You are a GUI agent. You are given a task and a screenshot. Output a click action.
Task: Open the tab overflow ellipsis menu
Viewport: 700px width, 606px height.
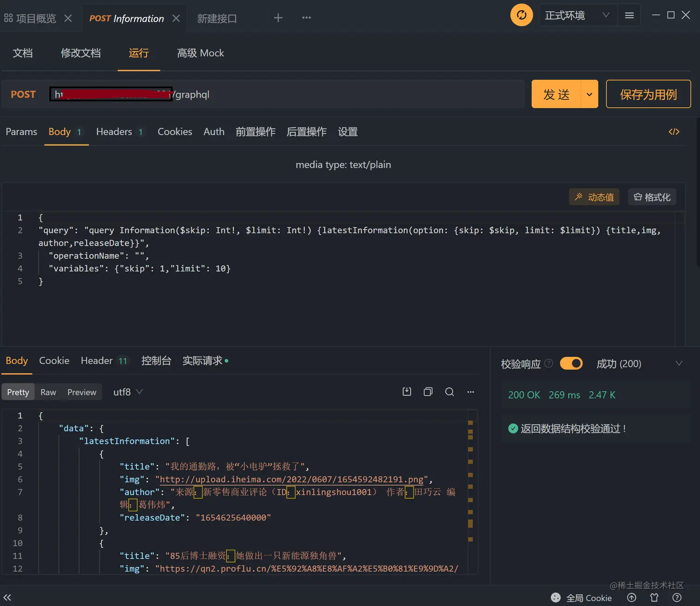(306, 18)
